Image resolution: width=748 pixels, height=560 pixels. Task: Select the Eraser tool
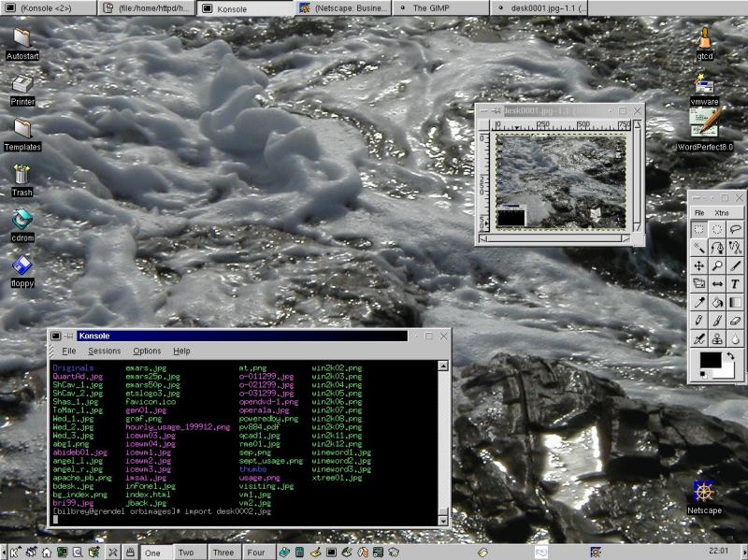(736, 320)
